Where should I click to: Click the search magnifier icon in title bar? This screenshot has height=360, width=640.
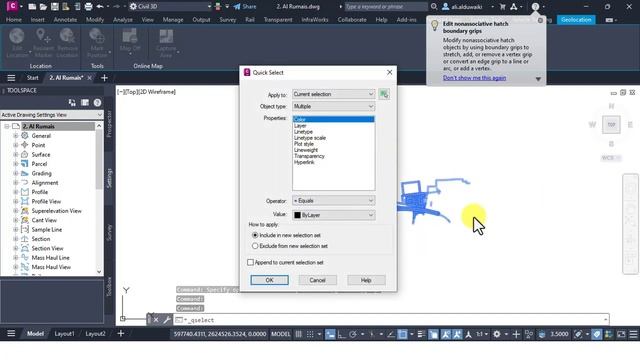point(434,7)
